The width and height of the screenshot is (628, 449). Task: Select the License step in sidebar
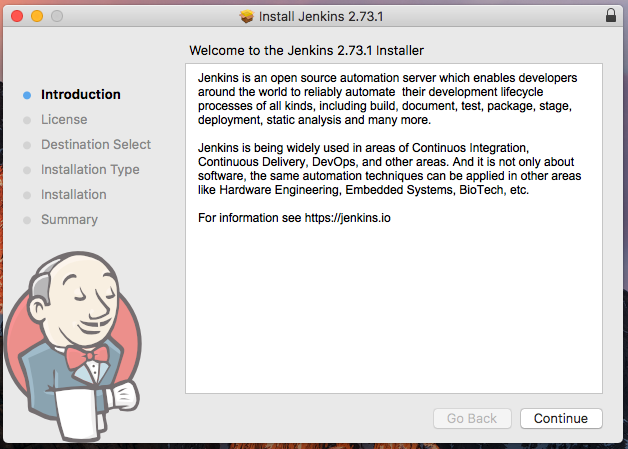click(x=64, y=119)
